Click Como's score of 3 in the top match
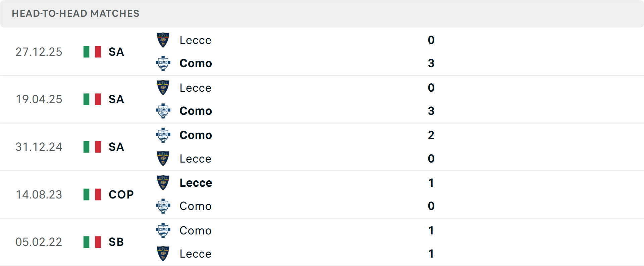The image size is (644, 266). tap(431, 63)
